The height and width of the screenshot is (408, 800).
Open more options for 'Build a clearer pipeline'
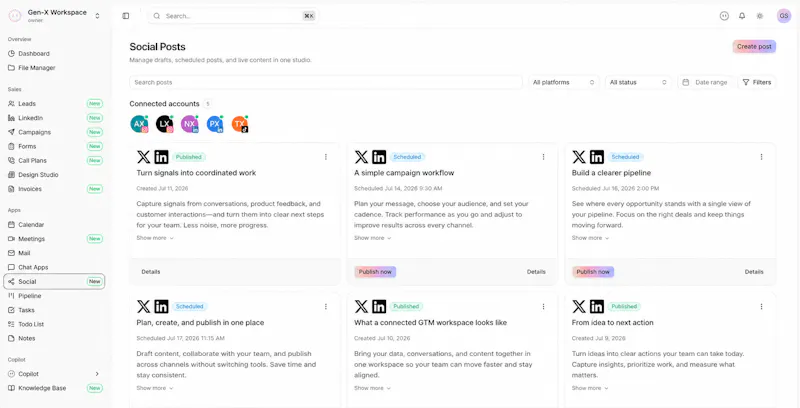(761, 157)
